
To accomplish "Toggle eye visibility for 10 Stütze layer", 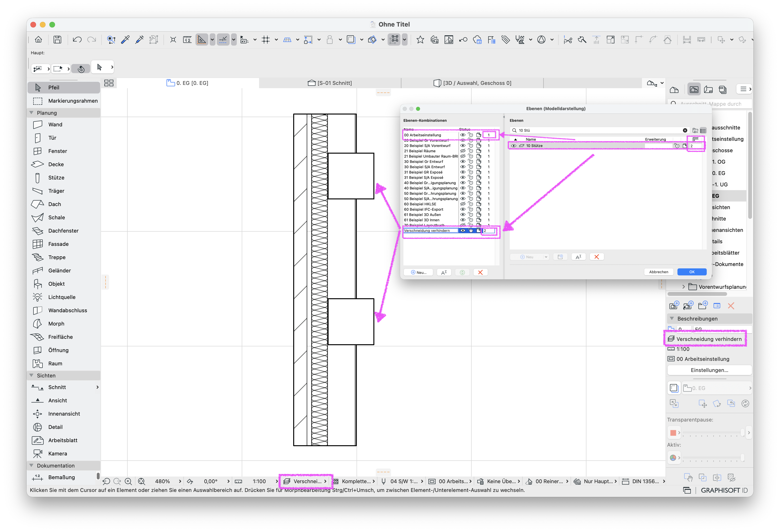I will [x=514, y=146].
